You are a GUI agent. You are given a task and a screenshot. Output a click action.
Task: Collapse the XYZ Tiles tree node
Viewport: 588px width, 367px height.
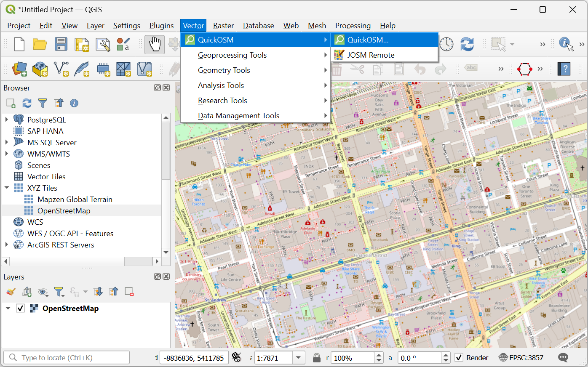[7, 188]
